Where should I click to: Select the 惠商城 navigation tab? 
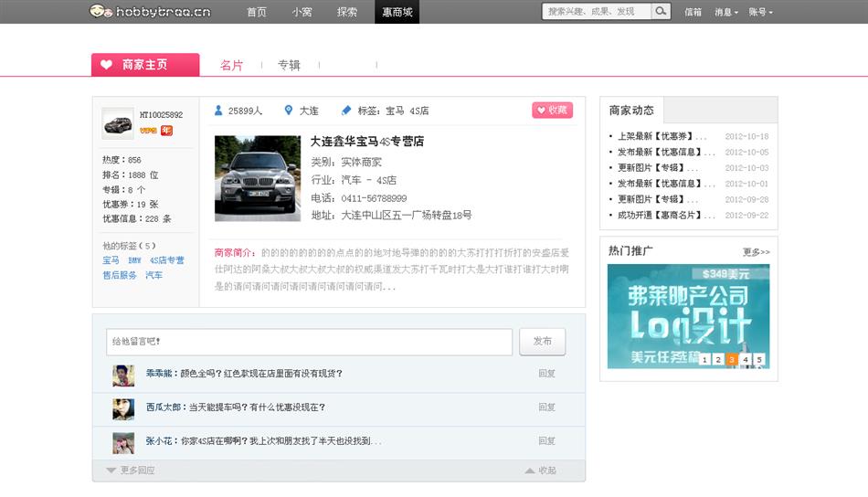click(397, 12)
